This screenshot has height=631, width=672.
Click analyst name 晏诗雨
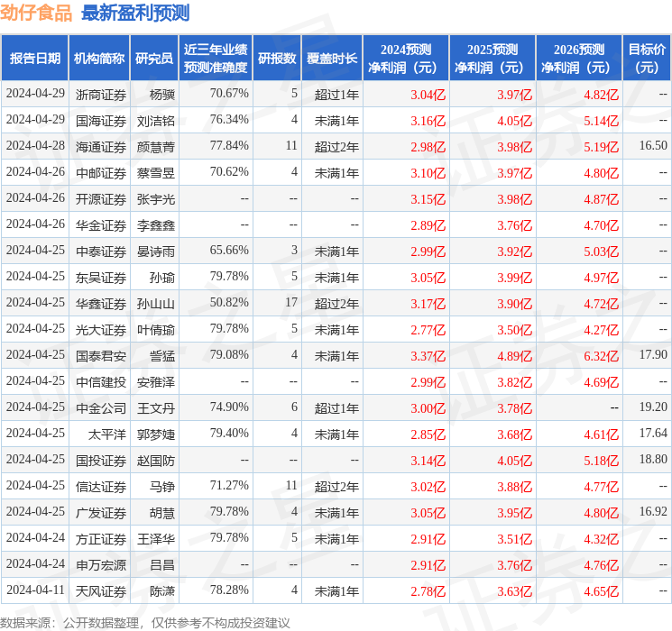coord(156,251)
